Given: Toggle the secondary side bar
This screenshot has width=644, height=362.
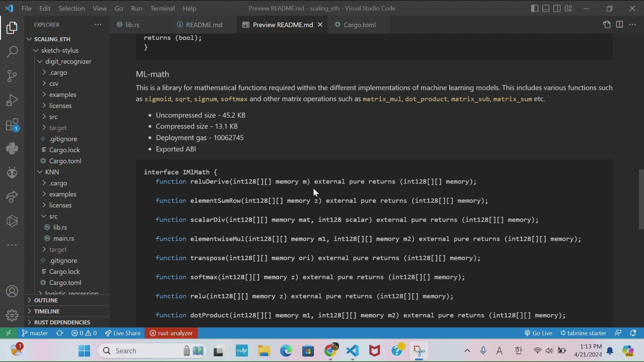Looking at the screenshot, I should pyautogui.click(x=557, y=8).
